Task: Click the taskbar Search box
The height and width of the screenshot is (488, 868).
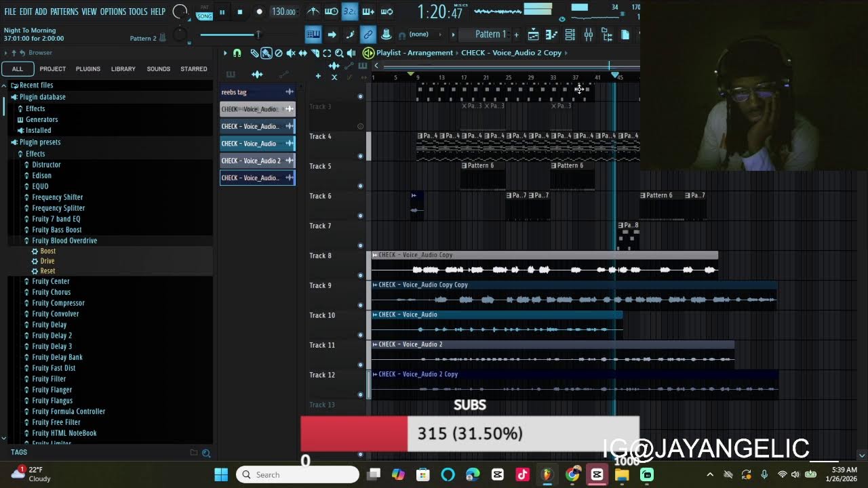Action: pos(298,474)
